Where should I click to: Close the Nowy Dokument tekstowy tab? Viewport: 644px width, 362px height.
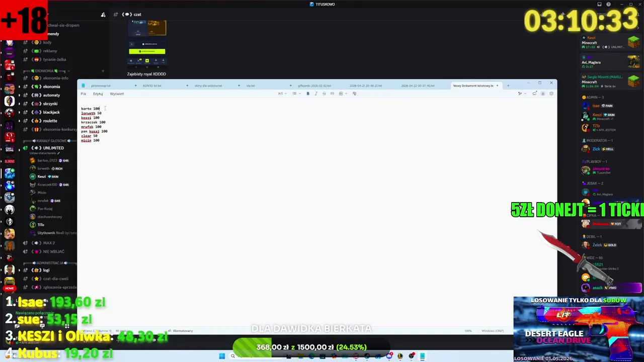click(x=497, y=85)
